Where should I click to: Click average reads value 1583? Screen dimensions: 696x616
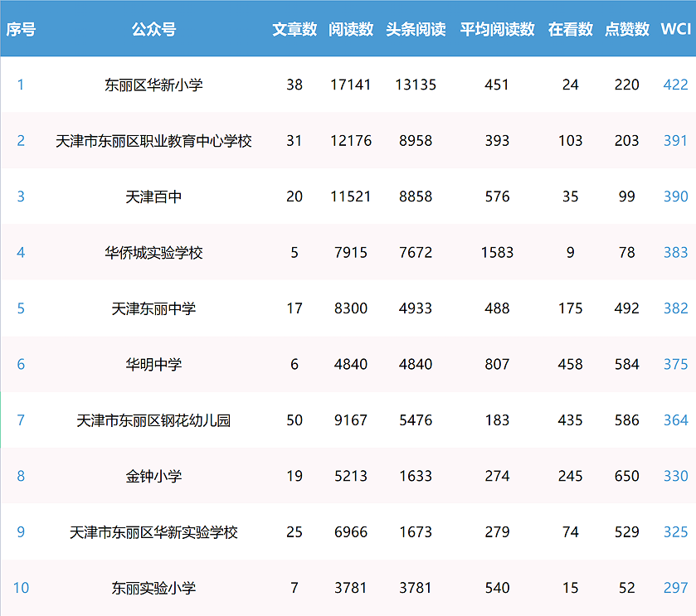coord(497,253)
